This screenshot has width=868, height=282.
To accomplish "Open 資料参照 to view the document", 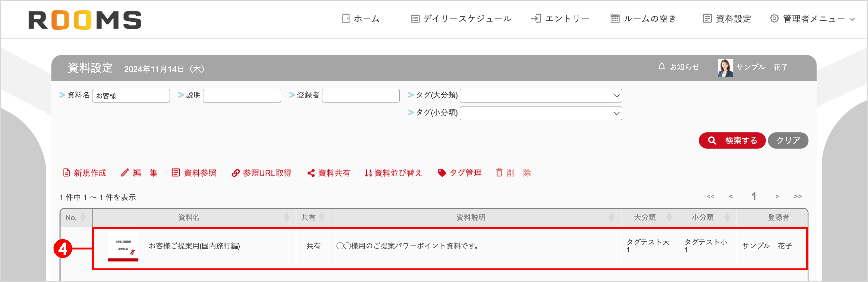I will (x=176, y=173).
